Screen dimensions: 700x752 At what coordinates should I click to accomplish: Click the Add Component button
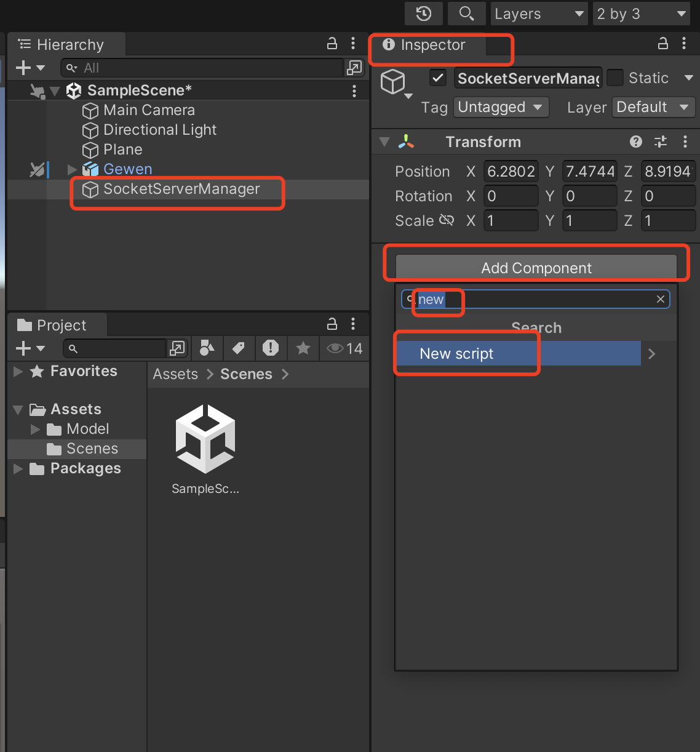pyautogui.click(x=536, y=268)
